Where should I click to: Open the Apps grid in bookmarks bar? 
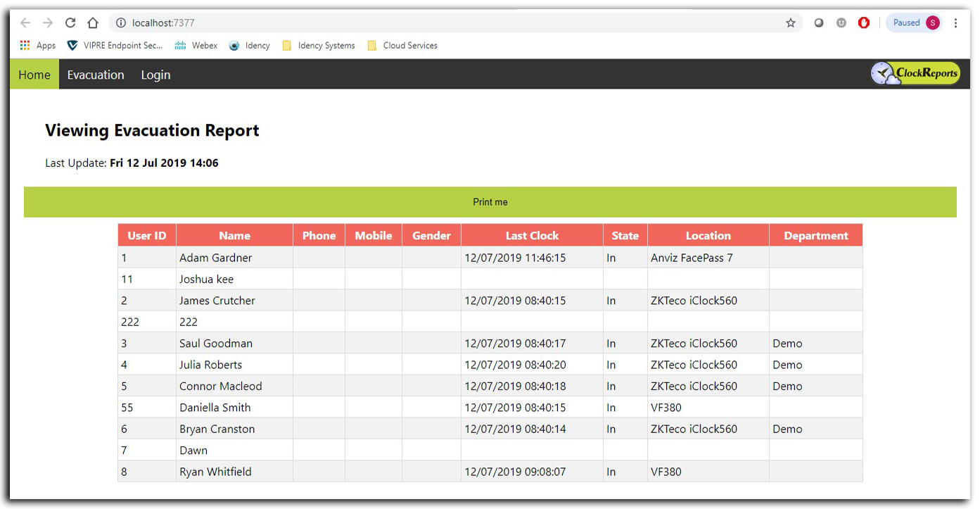(38, 45)
